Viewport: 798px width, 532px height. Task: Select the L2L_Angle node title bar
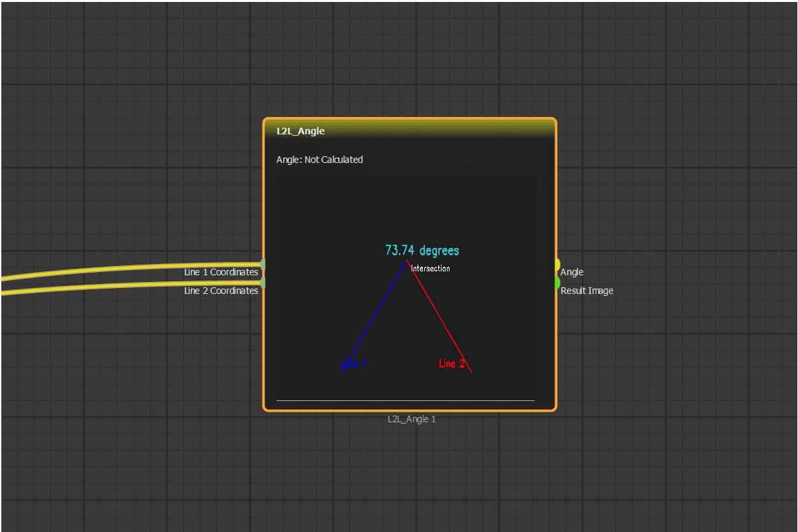click(409, 131)
